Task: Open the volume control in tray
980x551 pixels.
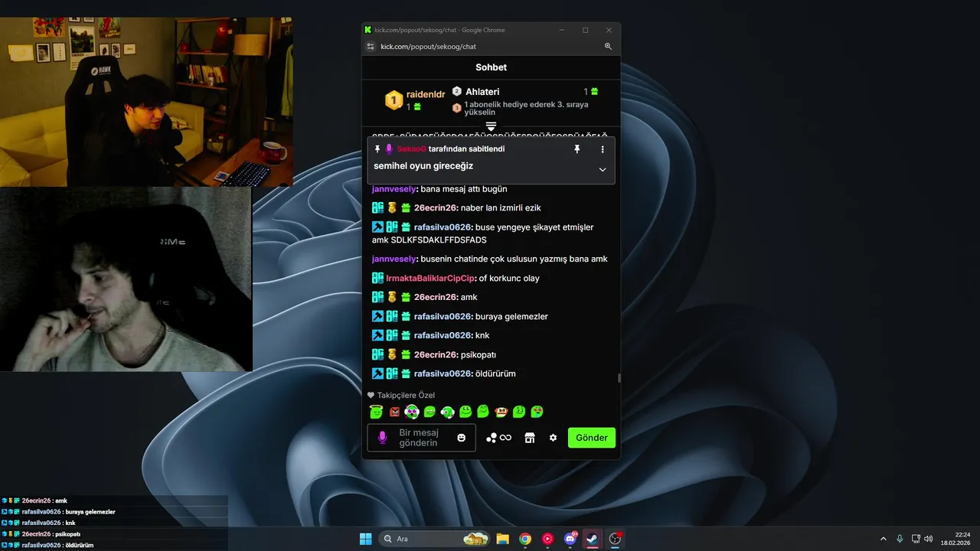Action: [x=929, y=539]
